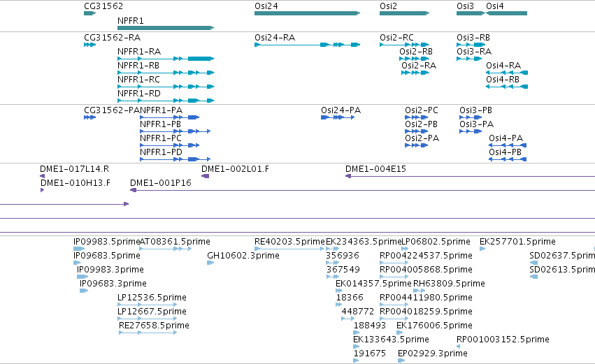Viewport: 595px width, 364px height.
Task: Select the NPFR1-RA transcript label
Action: coord(139,52)
